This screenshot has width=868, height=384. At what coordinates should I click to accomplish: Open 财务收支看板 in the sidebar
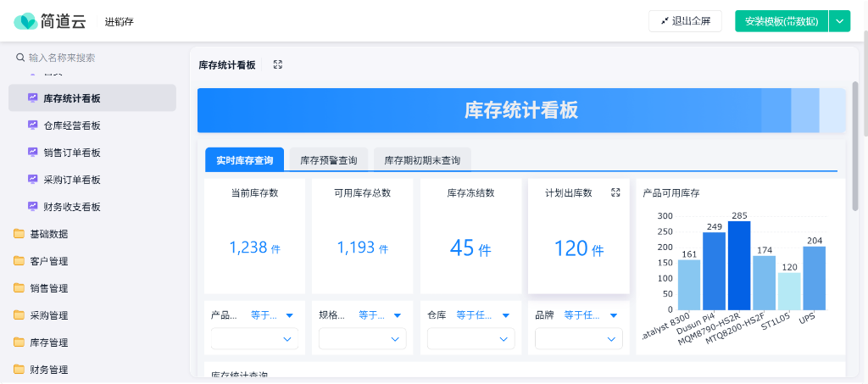(92, 206)
